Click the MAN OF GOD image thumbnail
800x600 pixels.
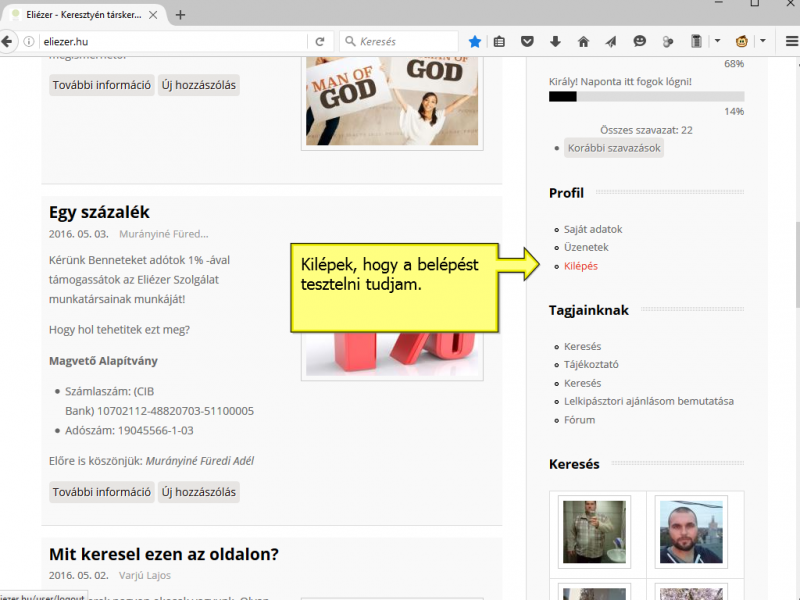(x=392, y=101)
